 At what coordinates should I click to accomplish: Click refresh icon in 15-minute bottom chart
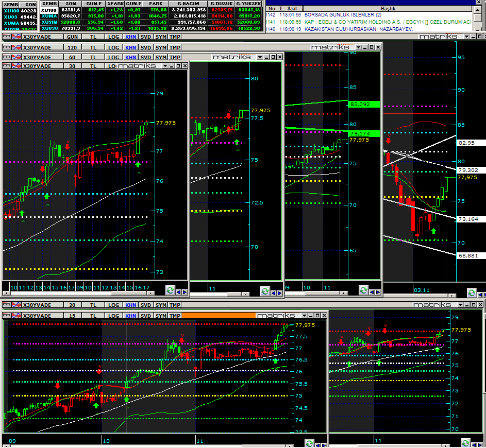click(309, 443)
